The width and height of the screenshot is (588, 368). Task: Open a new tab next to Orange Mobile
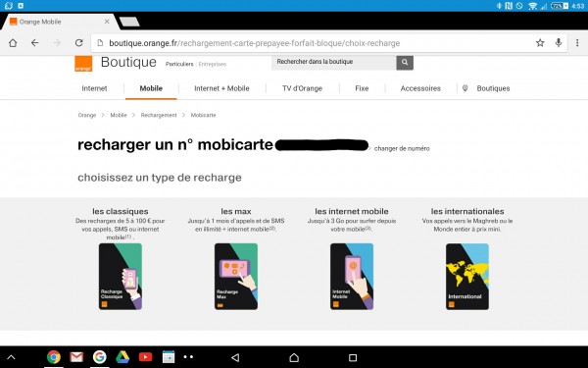[x=129, y=22]
